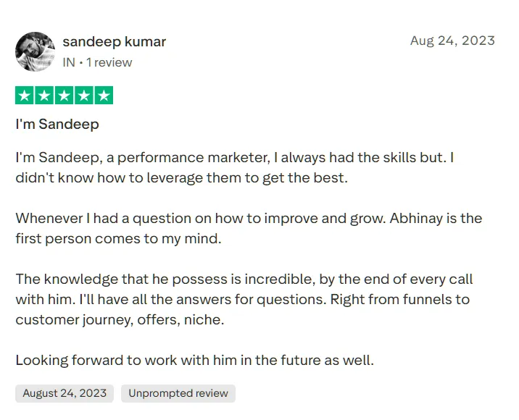Click the IN country code label
Screen dimensions: 519x420
69,62
